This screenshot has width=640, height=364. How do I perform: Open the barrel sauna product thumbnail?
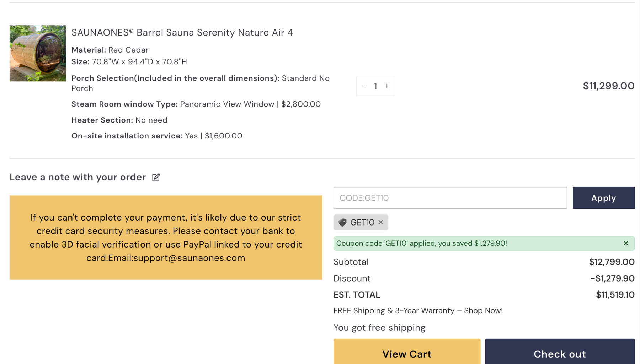pyautogui.click(x=38, y=53)
